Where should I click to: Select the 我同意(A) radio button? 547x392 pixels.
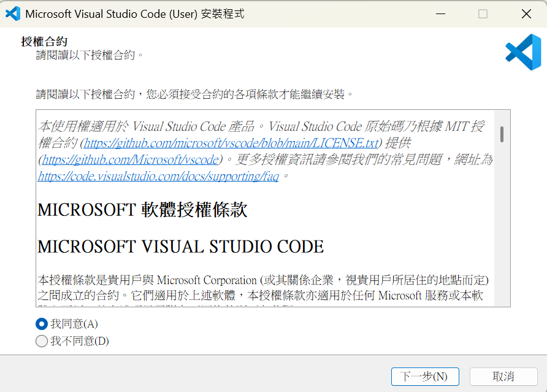tap(42, 324)
